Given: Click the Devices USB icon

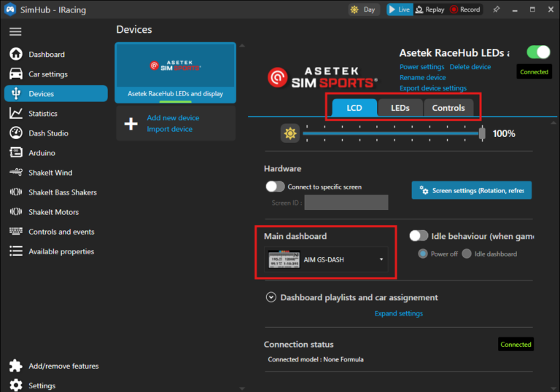Looking at the screenshot, I should click(x=16, y=93).
